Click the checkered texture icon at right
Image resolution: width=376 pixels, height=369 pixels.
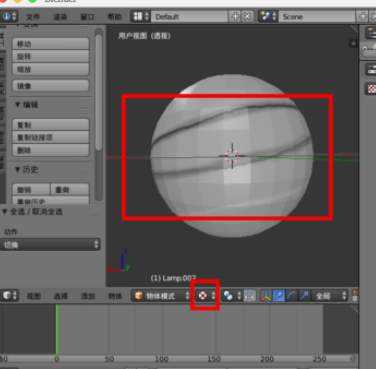click(371, 88)
